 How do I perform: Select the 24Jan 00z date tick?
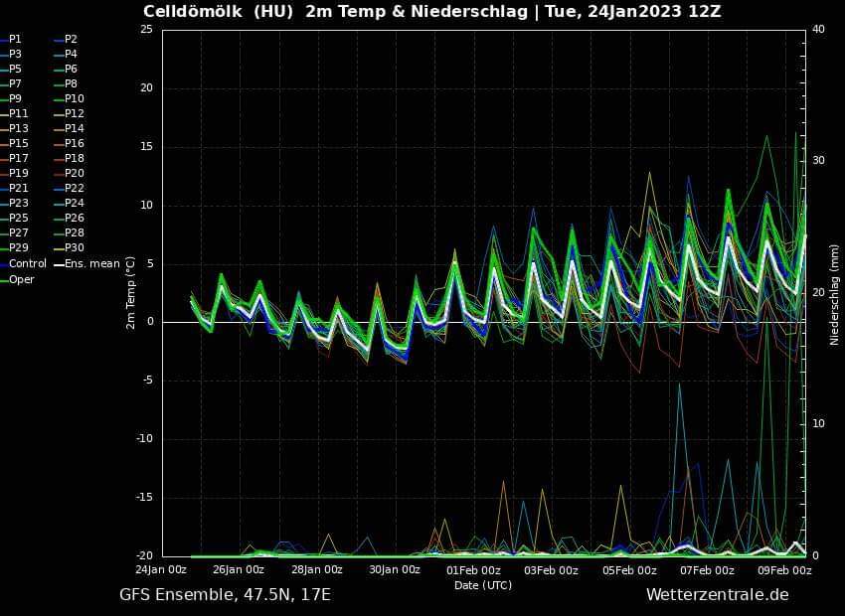tap(161, 570)
